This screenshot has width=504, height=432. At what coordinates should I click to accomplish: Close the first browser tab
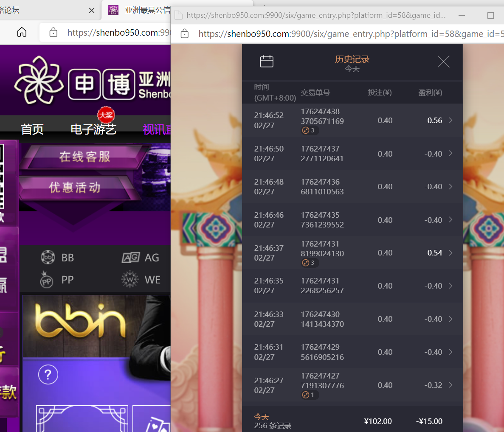91,10
